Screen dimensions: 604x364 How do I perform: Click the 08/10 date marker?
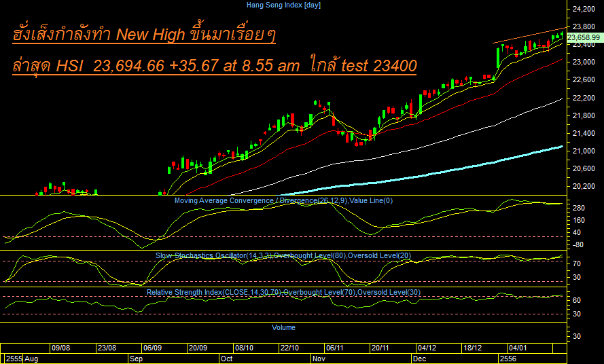(x=244, y=348)
